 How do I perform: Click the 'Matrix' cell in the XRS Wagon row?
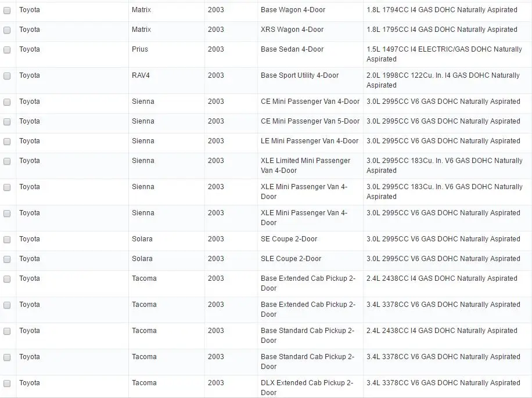click(x=167, y=32)
